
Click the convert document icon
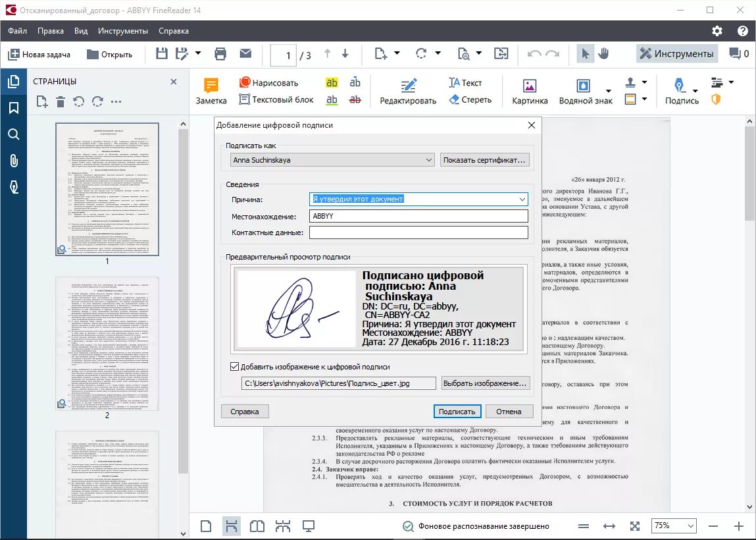[501, 53]
